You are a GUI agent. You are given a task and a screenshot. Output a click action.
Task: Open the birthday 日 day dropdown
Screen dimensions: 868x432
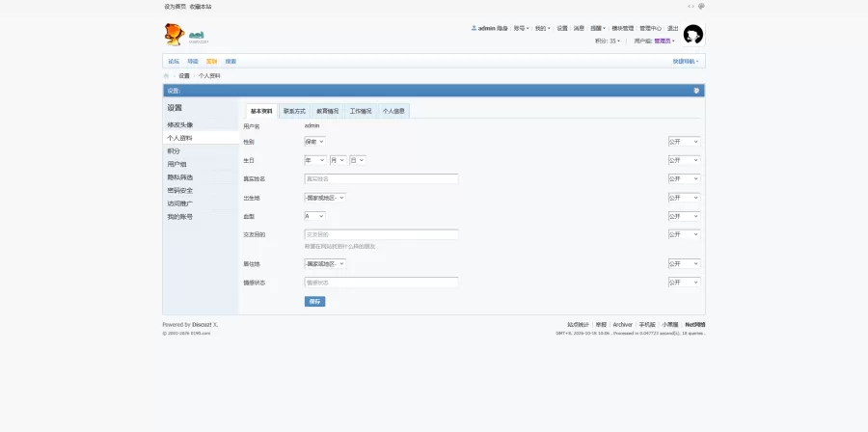[358, 160]
